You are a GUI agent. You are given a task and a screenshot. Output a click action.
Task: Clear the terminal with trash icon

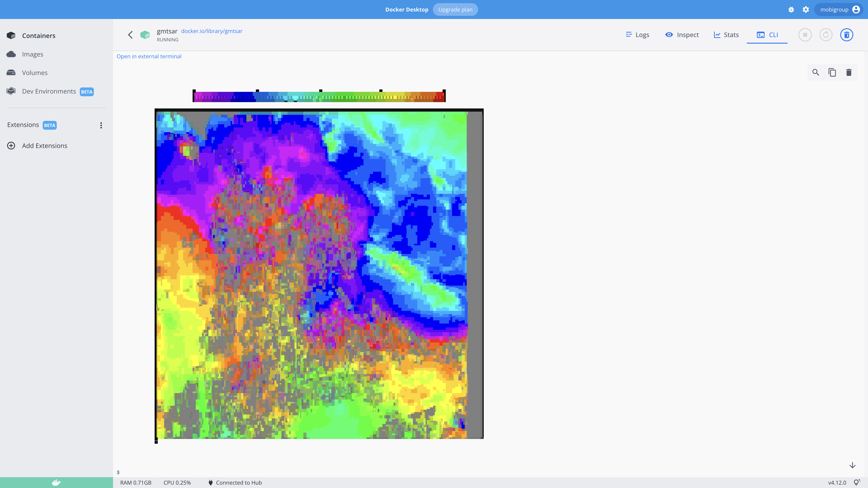849,72
